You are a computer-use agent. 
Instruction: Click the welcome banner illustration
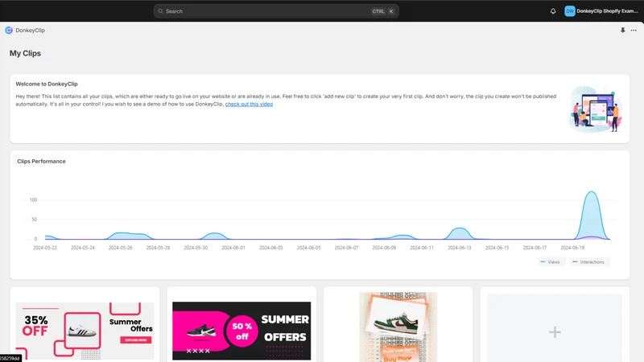point(596,109)
